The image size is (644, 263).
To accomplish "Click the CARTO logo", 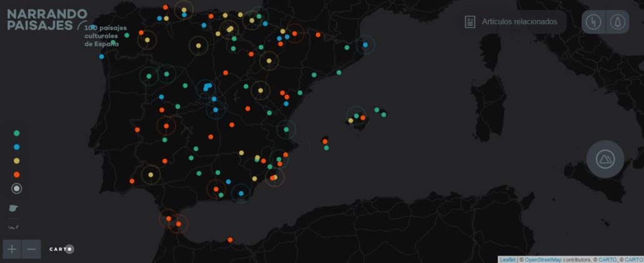I will point(61,249).
